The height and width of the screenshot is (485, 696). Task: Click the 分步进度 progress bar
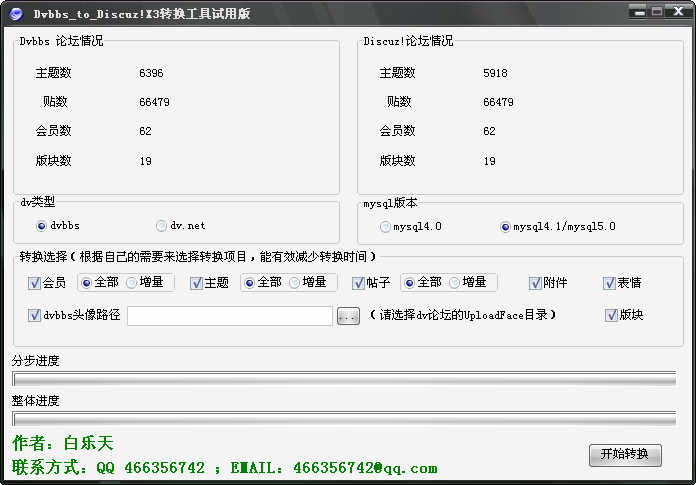click(x=344, y=379)
